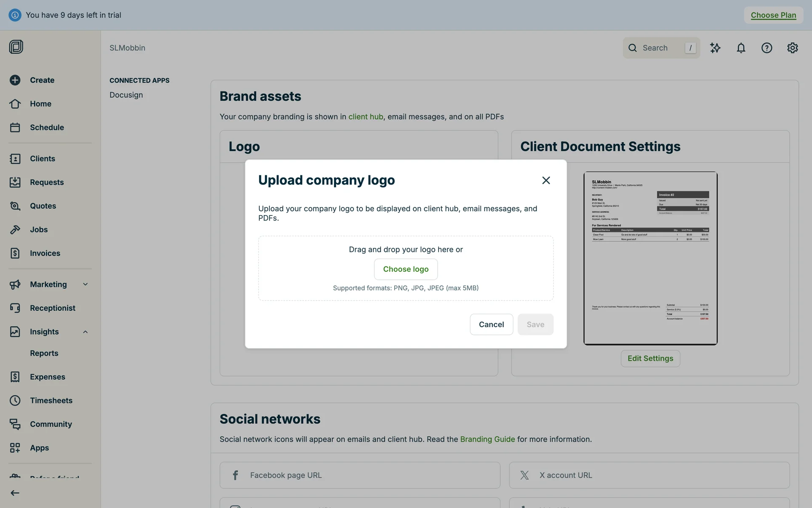Open the help question mark icon
The height and width of the screenshot is (508, 812).
(766, 48)
